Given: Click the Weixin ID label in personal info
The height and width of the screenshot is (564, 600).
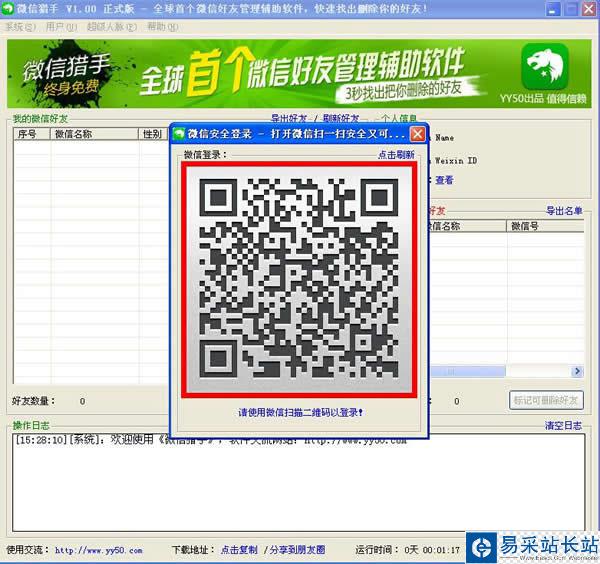Looking at the screenshot, I should [x=456, y=161].
